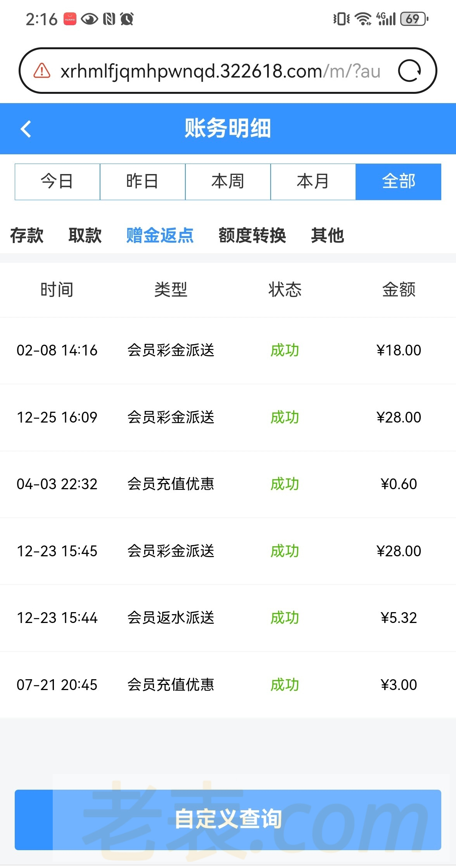
Task: Switch to 额度转换 category
Action: [x=252, y=235]
